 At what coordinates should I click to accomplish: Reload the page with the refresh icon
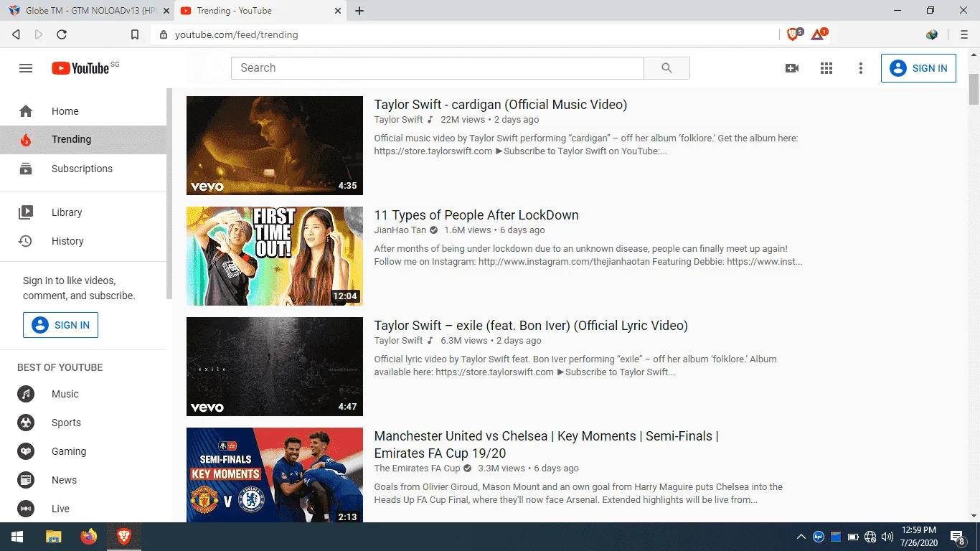[62, 34]
